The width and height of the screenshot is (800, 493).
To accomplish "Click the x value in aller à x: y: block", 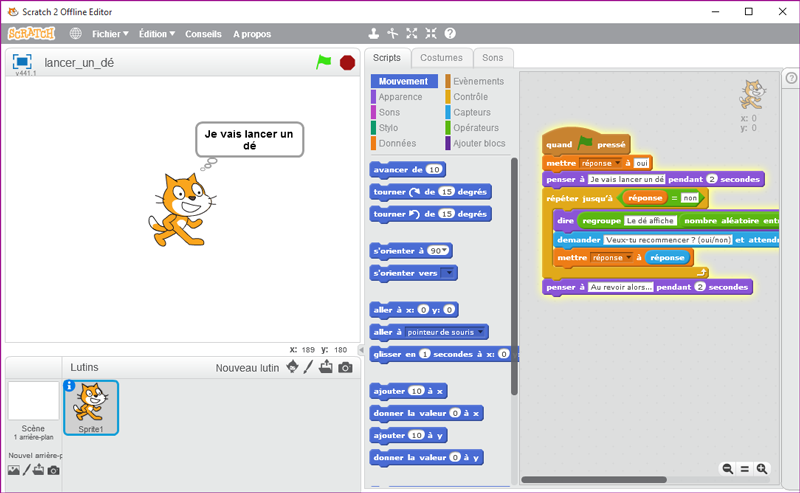I will [423, 310].
